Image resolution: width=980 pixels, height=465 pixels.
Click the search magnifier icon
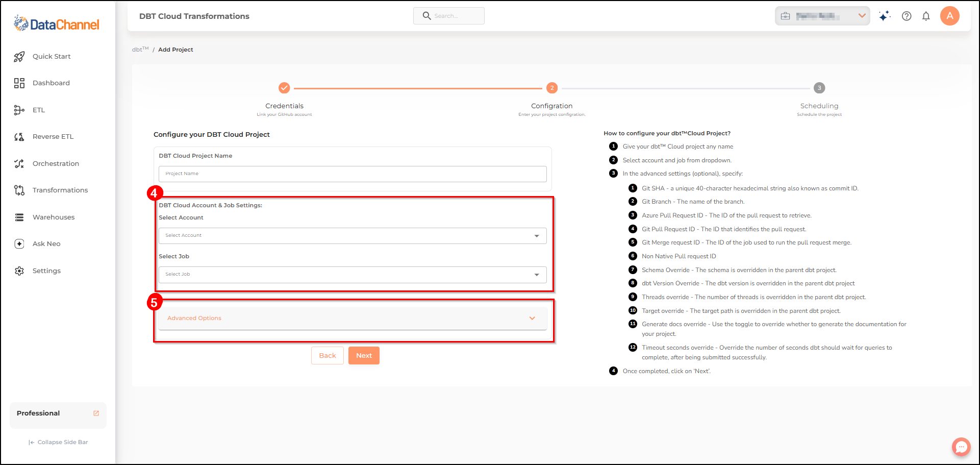coord(427,16)
